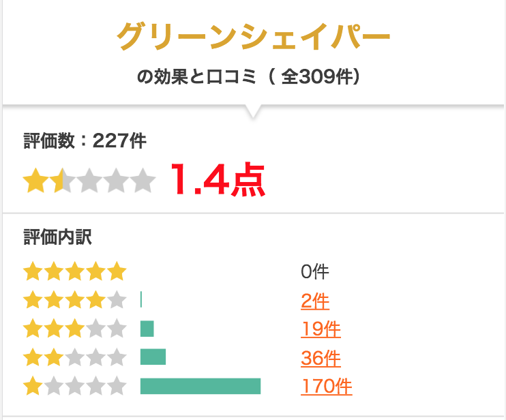Click the three-star rating row stars
The width and height of the screenshot is (506, 420).
coord(75,329)
